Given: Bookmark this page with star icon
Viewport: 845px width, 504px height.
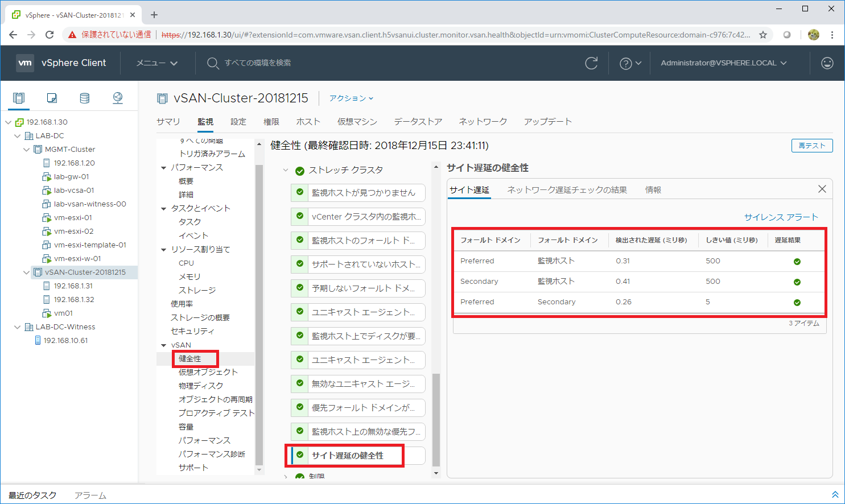Looking at the screenshot, I should (x=763, y=35).
